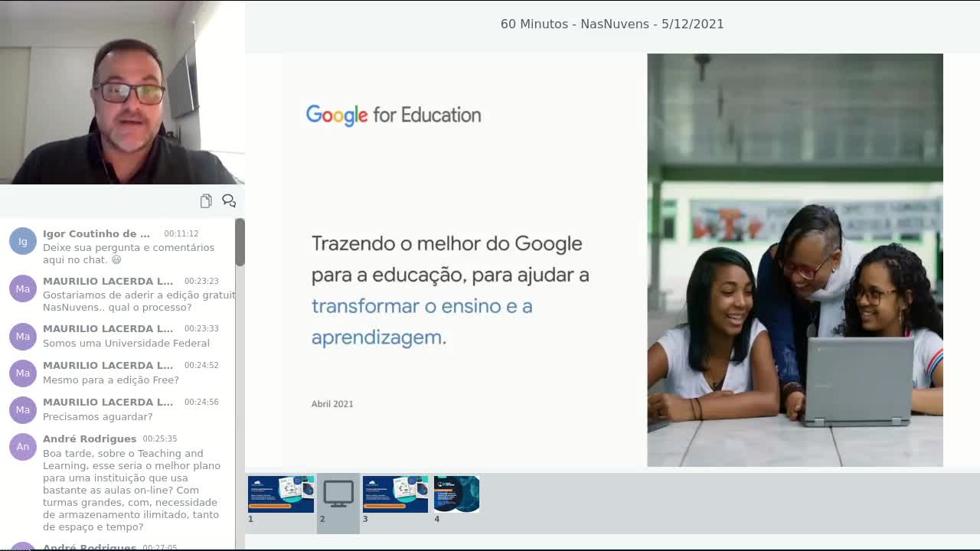
Task: Click MAURILIO LACERDA name at 00:24:56
Action: tap(108, 402)
